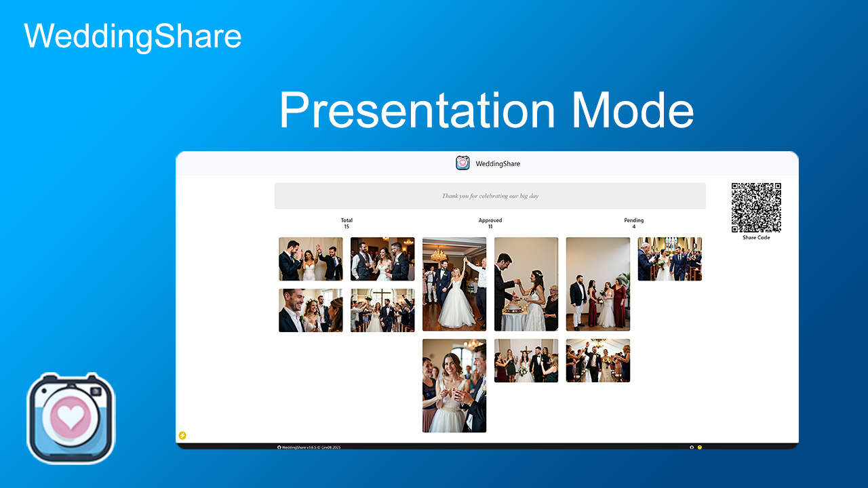Click the Share Code QR code

coord(756,207)
